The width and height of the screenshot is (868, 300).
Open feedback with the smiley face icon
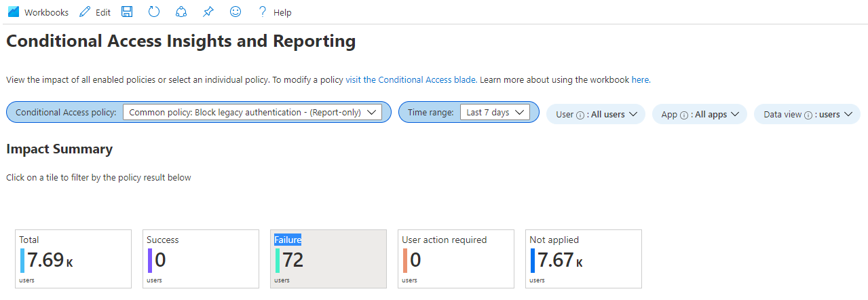235,12
